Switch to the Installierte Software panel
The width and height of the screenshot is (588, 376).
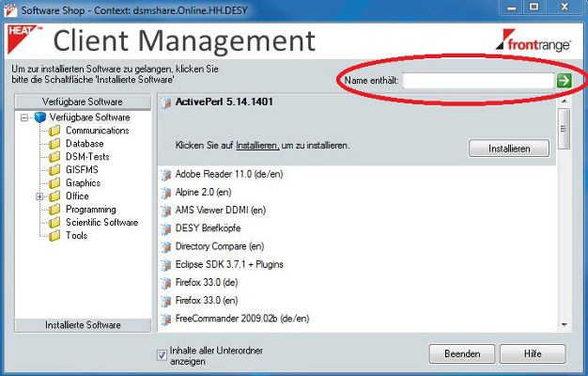click(83, 325)
